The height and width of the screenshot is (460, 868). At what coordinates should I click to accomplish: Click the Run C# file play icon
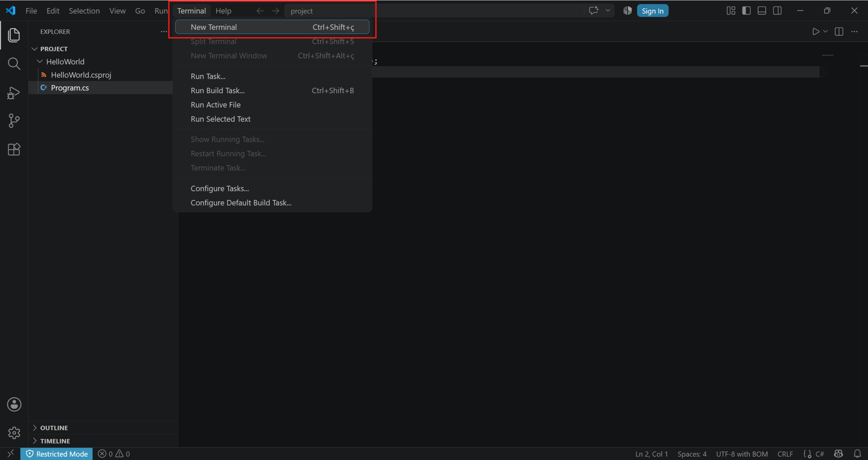(816, 32)
